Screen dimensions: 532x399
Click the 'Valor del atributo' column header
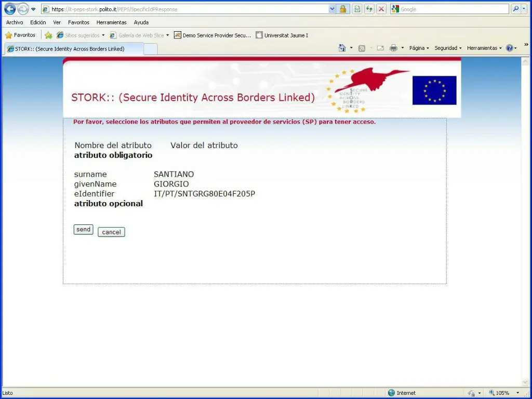tap(204, 145)
